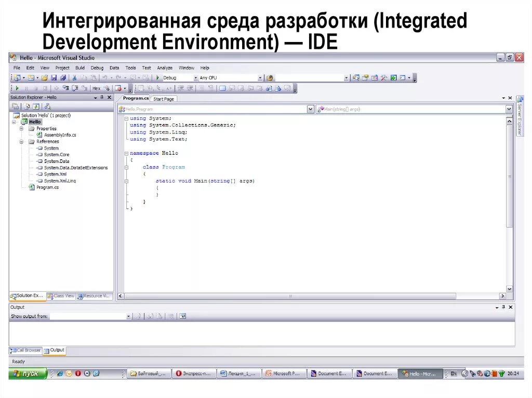Viewport: 532px width, 398px height.
Task: Click Find in Files icon
Action: (x=270, y=78)
